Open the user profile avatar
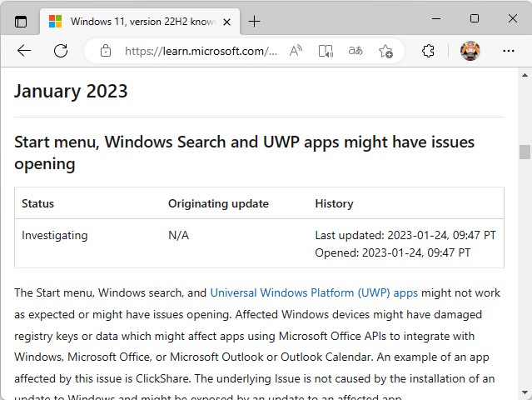Viewport: 532px width, 400px height. [470, 51]
